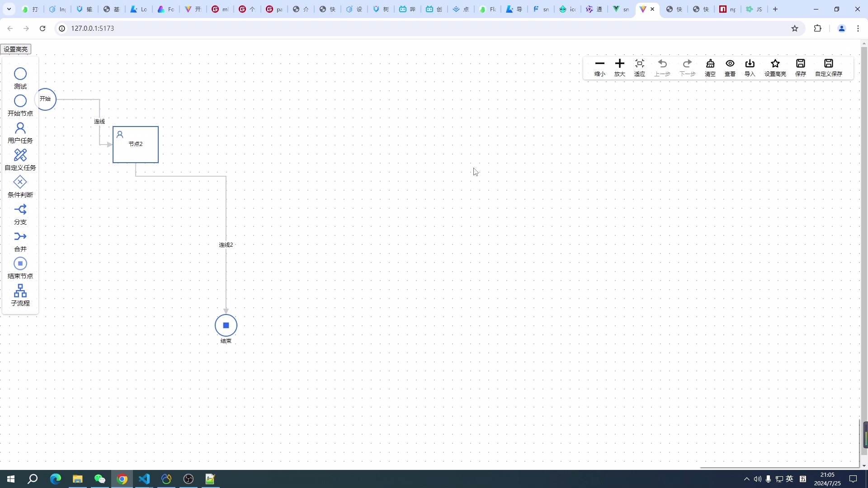Pick the 自定义任务 custom task icon
Viewport: 868px width, 488px height.
click(20, 155)
